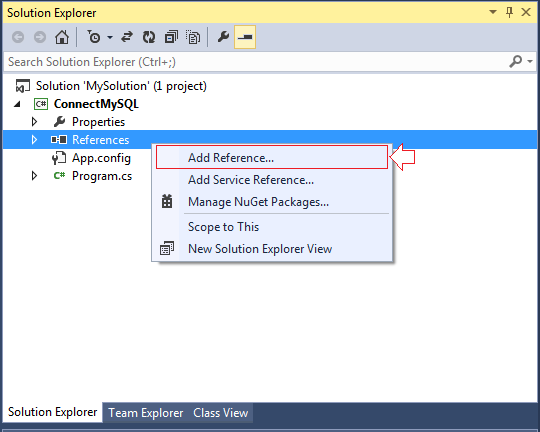Click the Refresh toolbar icon
This screenshot has height=432, width=540.
149,37
